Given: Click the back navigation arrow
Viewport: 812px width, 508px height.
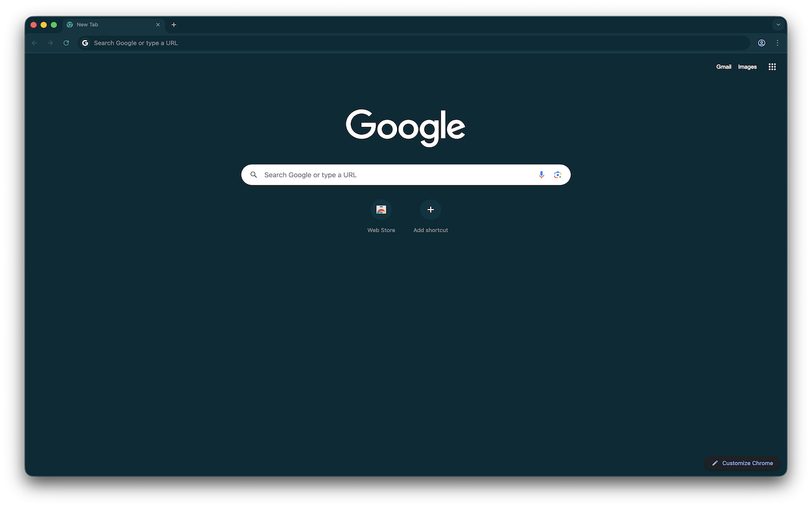Looking at the screenshot, I should (x=34, y=43).
